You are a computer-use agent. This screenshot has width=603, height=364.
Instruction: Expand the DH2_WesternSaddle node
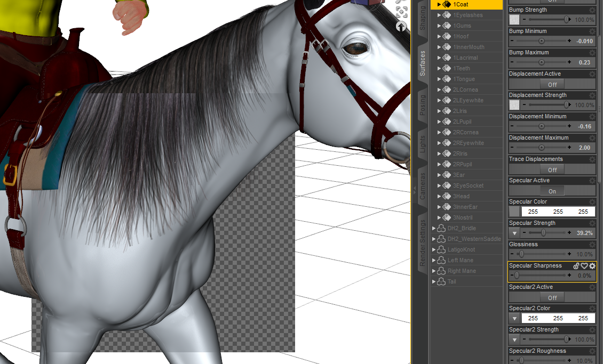tap(434, 239)
